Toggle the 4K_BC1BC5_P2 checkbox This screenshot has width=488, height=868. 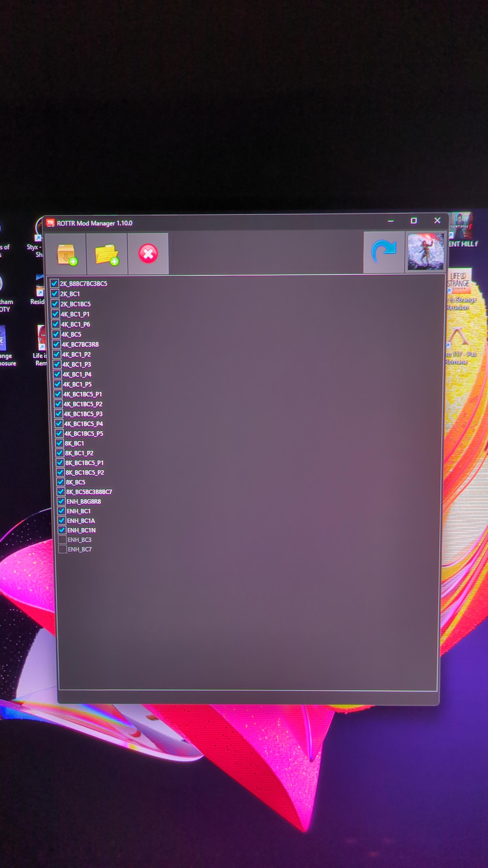59,404
